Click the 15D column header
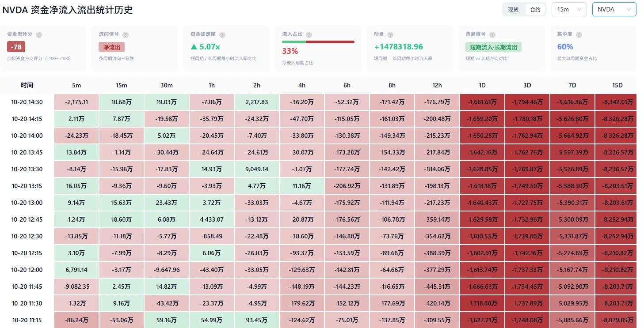The width and height of the screenshot is (644, 328). click(617, 85)
